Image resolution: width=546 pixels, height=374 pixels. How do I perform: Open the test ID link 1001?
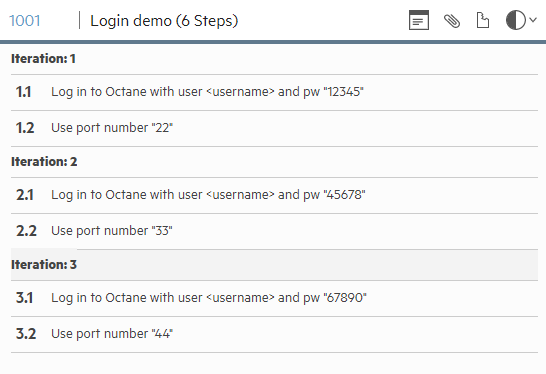[x=25, y=21]
